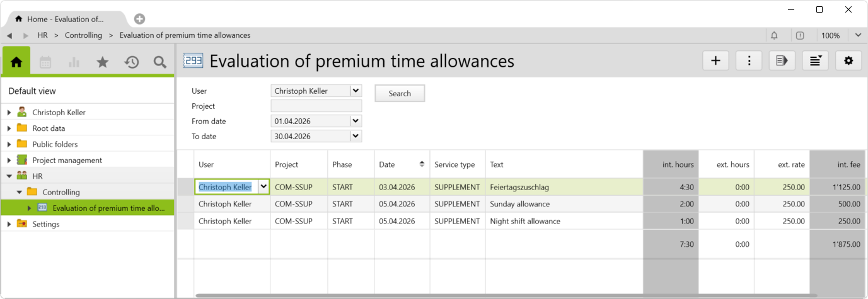Open a new tab with plus

coord(139,19)
